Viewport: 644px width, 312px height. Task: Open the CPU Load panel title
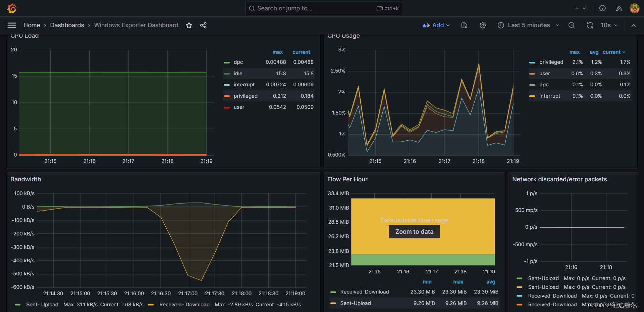pyautogui.click(x=24, y=36)
